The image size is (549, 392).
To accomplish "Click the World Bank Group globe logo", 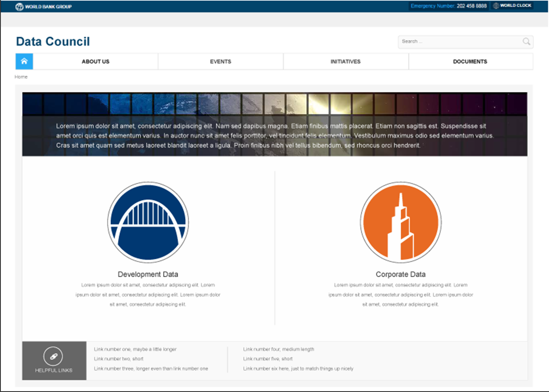I will tap(20, 6).
